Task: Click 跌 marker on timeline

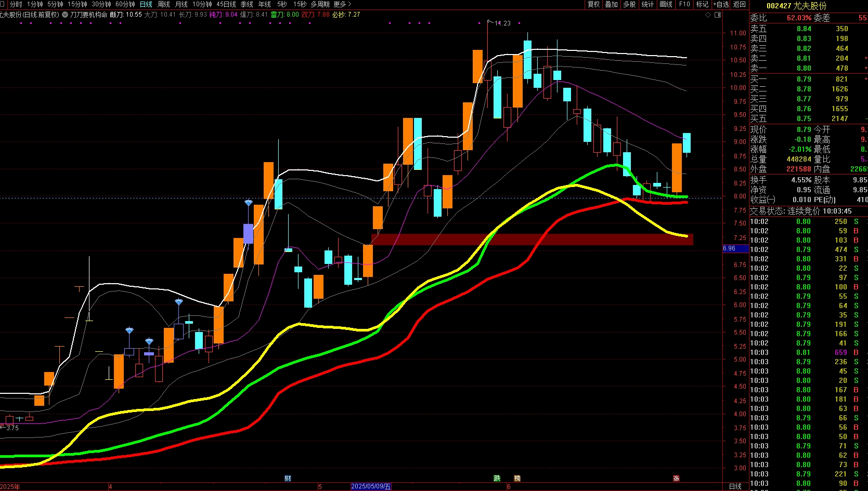Action: coord(497,478)
